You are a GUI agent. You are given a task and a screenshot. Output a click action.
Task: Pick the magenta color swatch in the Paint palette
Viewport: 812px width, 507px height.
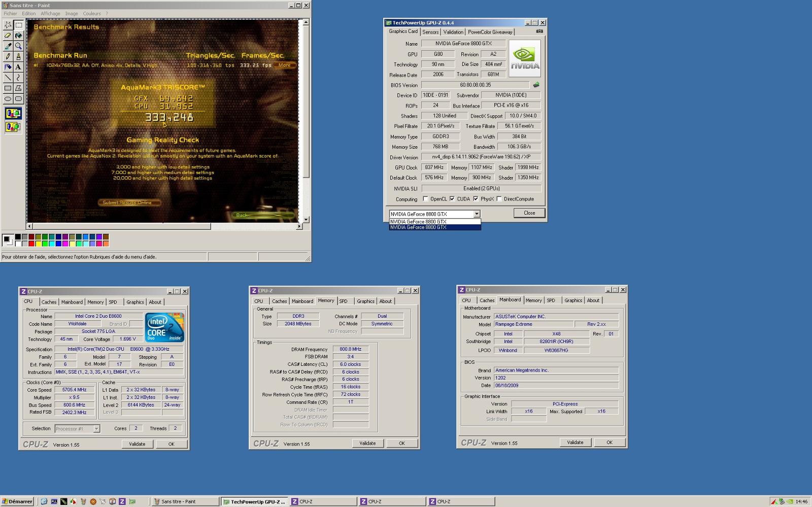click(x=65, y=244)
